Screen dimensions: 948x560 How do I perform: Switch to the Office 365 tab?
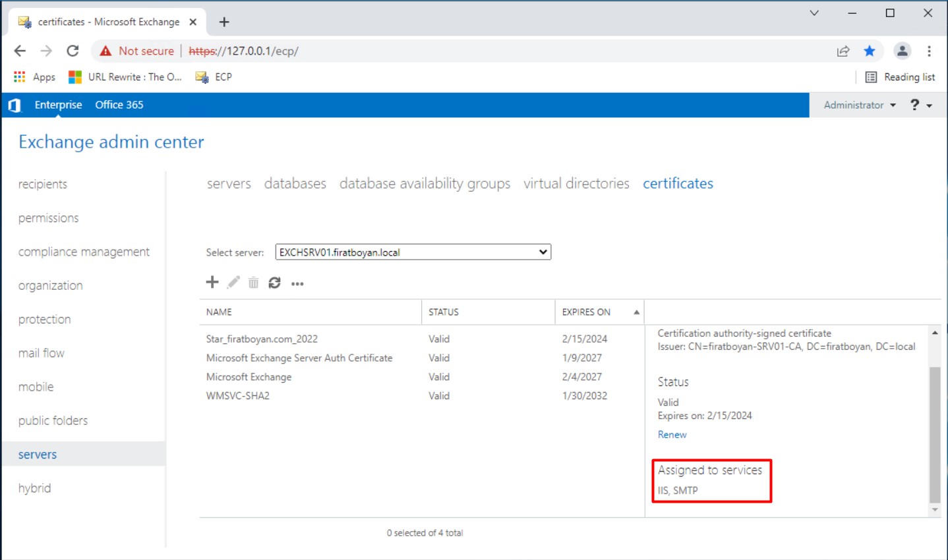coord(119,105)
